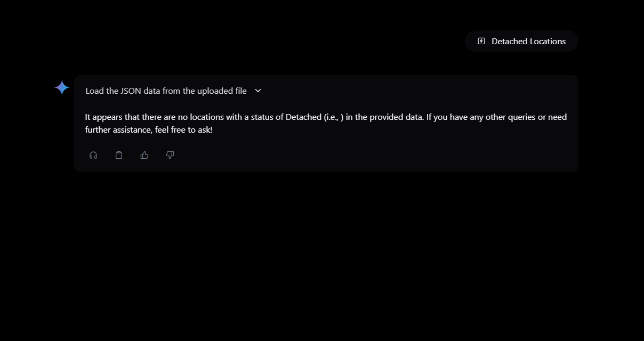
Task: Click the "Detached Locations" label text
Action: [528, 41]
